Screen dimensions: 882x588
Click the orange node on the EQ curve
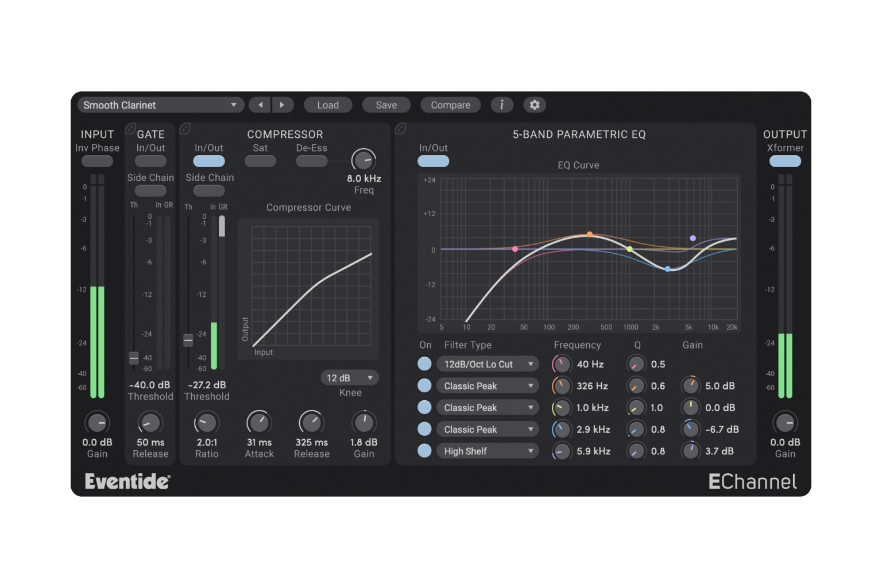[590, 234]
